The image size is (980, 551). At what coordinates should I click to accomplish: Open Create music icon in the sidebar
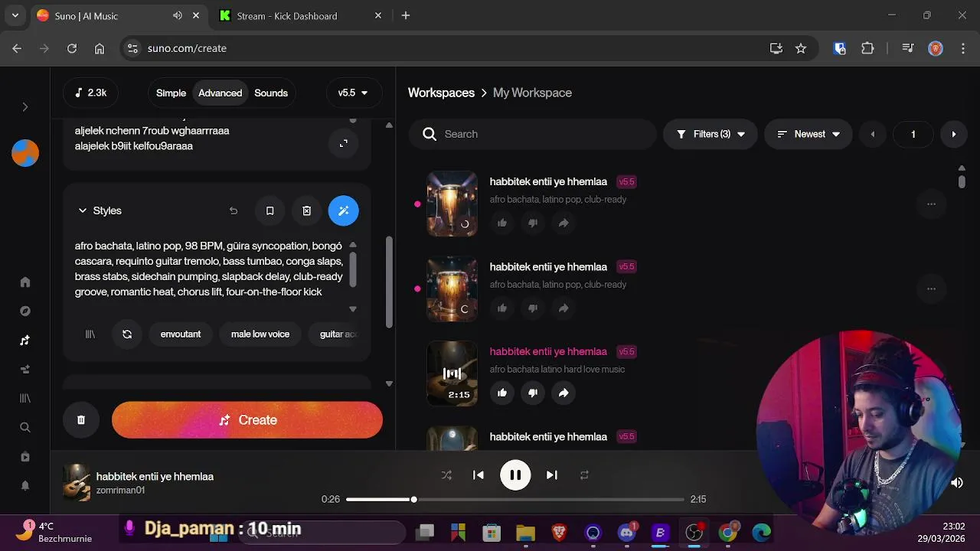[x=25, y=340]
